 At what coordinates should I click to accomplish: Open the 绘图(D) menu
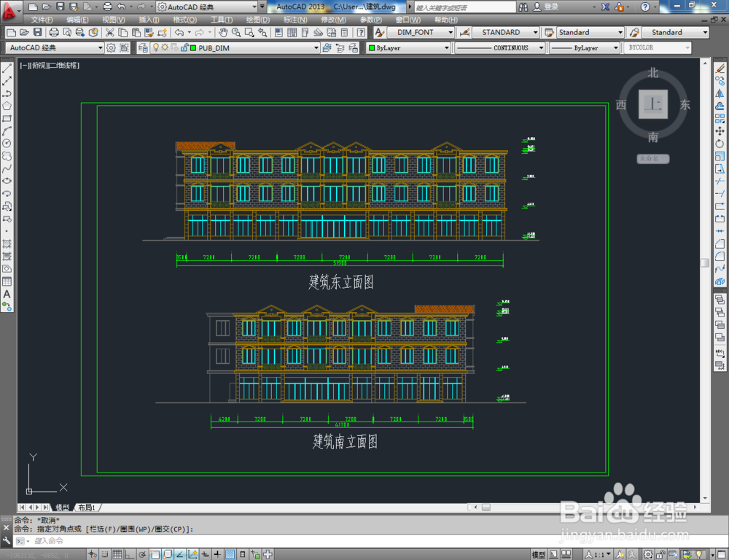click(257, 20)
